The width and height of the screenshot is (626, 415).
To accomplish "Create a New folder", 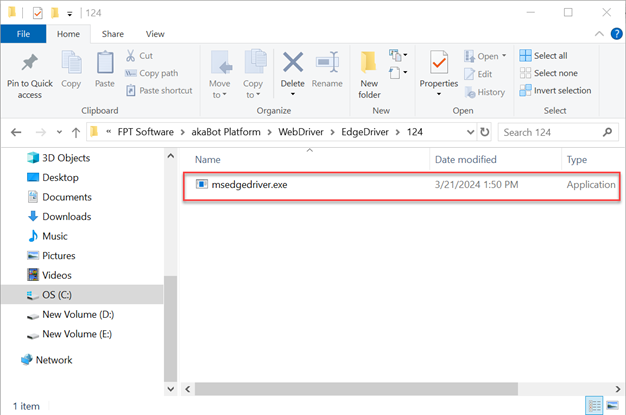I will pos(369,74).
